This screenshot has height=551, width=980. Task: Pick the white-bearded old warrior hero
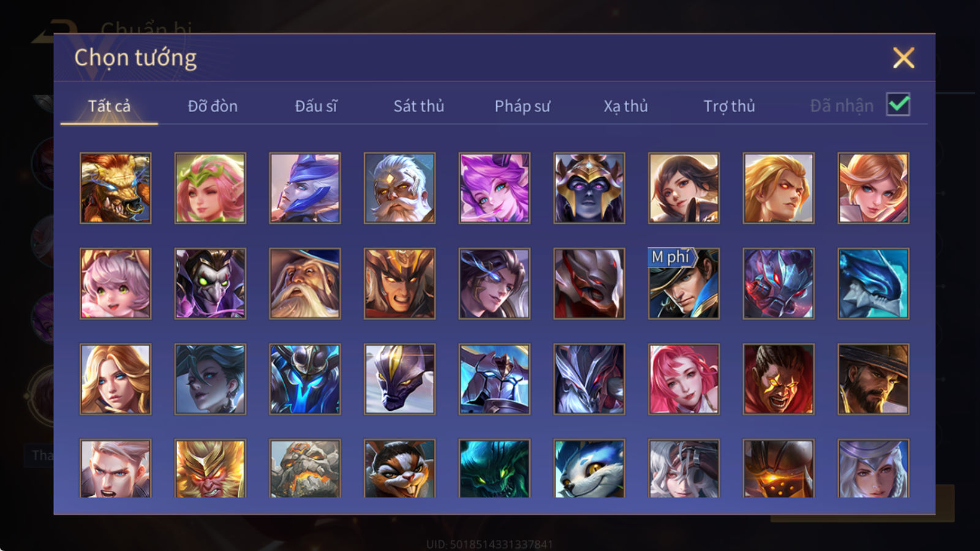click(x=399, y=188)
